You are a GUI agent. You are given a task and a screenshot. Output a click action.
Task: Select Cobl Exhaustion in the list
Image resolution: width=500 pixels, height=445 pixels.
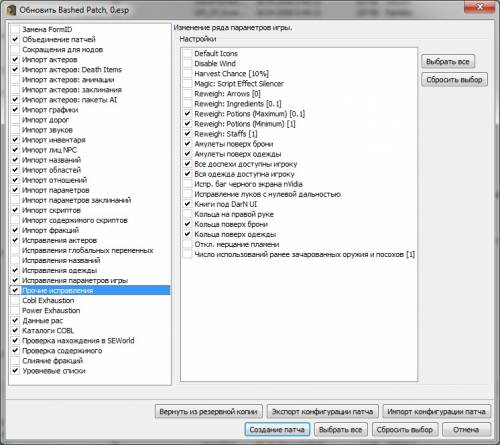(48, 300)
